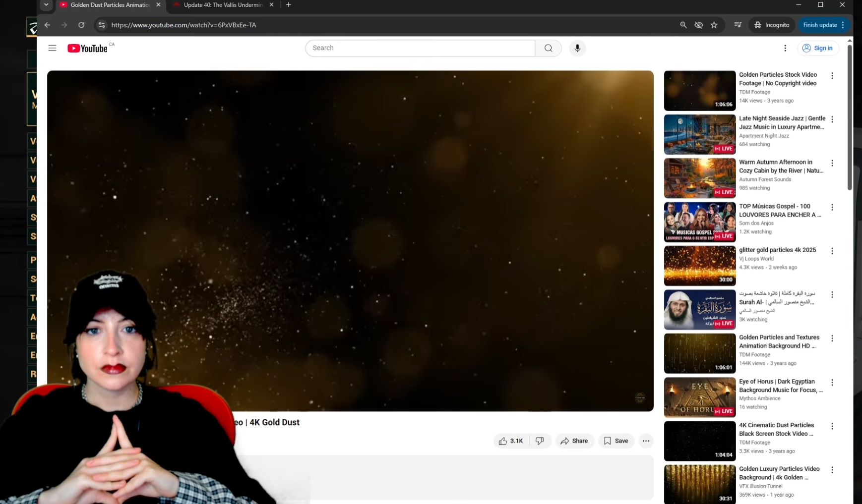Open the browser zoom magnifier icon

pyautogui.click(x=683, y=25)
